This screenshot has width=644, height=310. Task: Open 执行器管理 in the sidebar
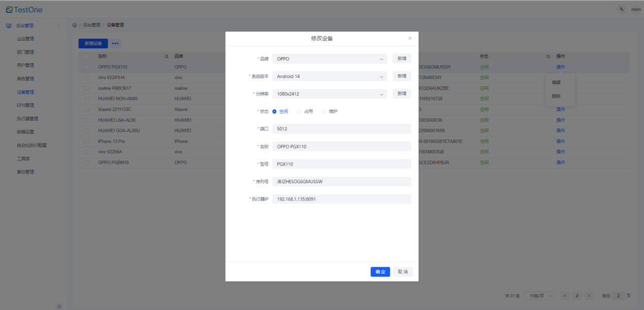pos(27,119)
